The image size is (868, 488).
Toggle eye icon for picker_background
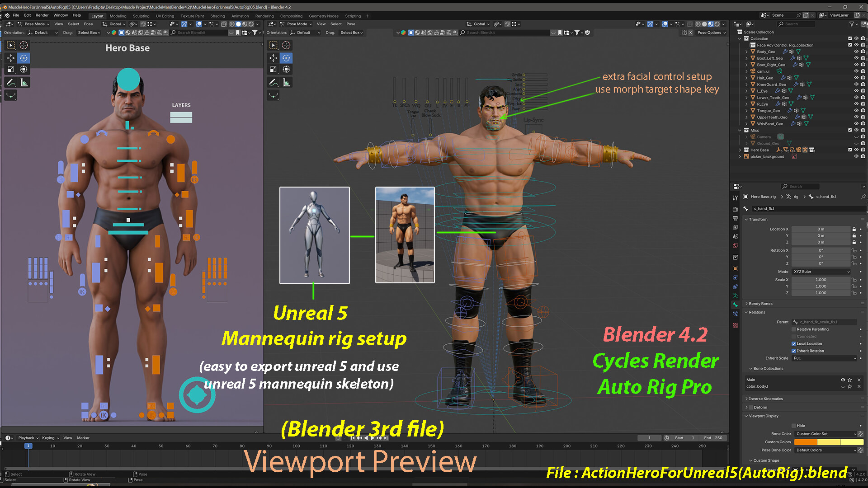pyautogui.click(x=856, y=156)
